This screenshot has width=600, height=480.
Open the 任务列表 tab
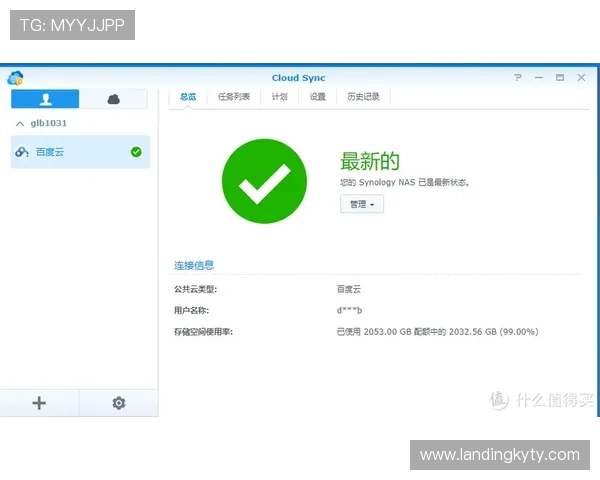[234, 97]
